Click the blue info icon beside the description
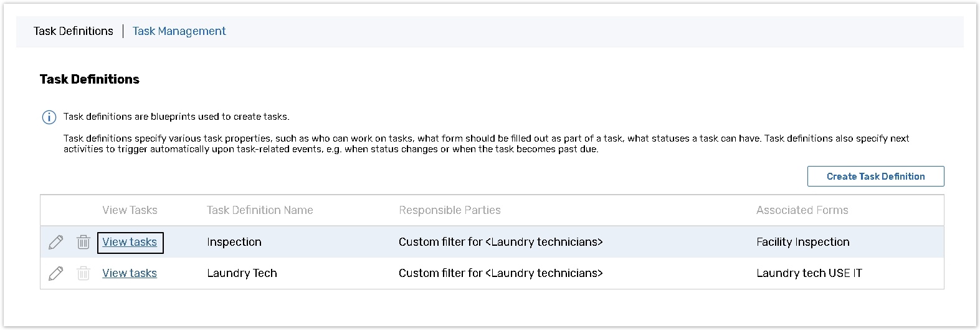The width and height of the screenshot is (980, 330). 49,117
